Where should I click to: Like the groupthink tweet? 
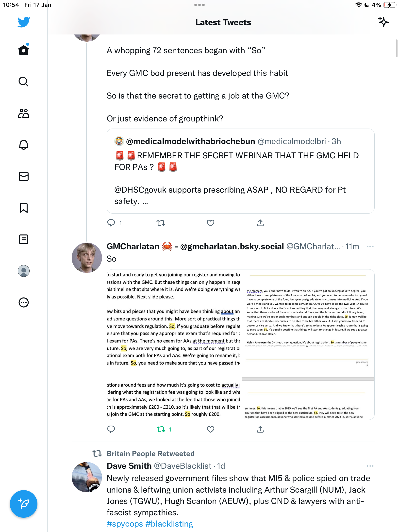coord(211,223)
